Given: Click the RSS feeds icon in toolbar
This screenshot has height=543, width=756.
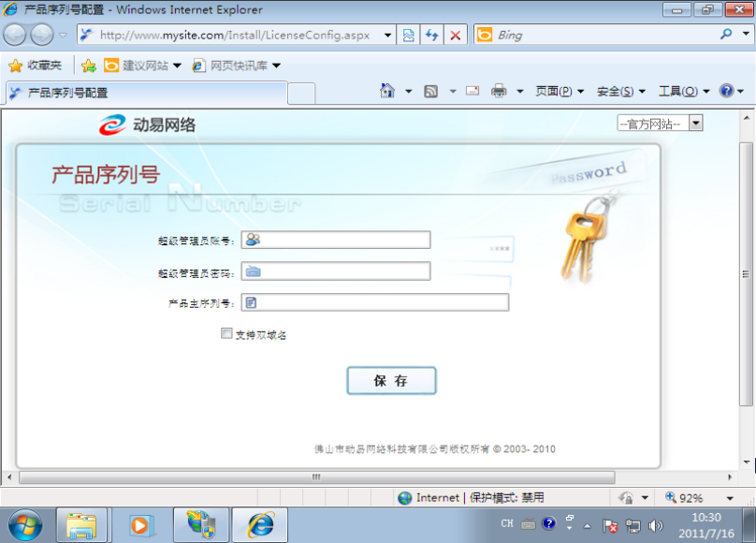Looking at the screenshot, I should point(431,91).
